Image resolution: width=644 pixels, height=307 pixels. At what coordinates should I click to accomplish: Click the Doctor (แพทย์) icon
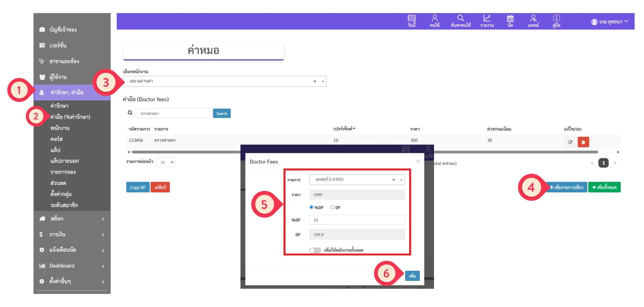pyautogui.click(x=533, y=21)
